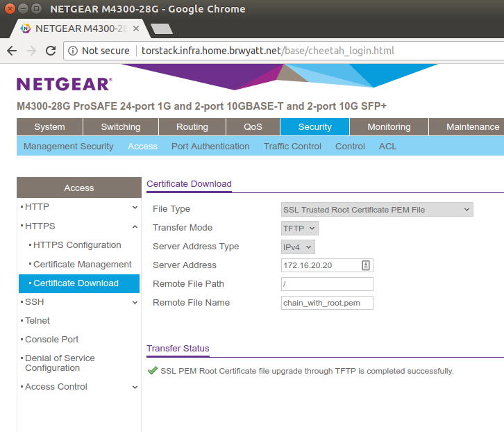Click the NETGEAR tab favicon
This screenshot has height=432, width=504.
(26, 28)
